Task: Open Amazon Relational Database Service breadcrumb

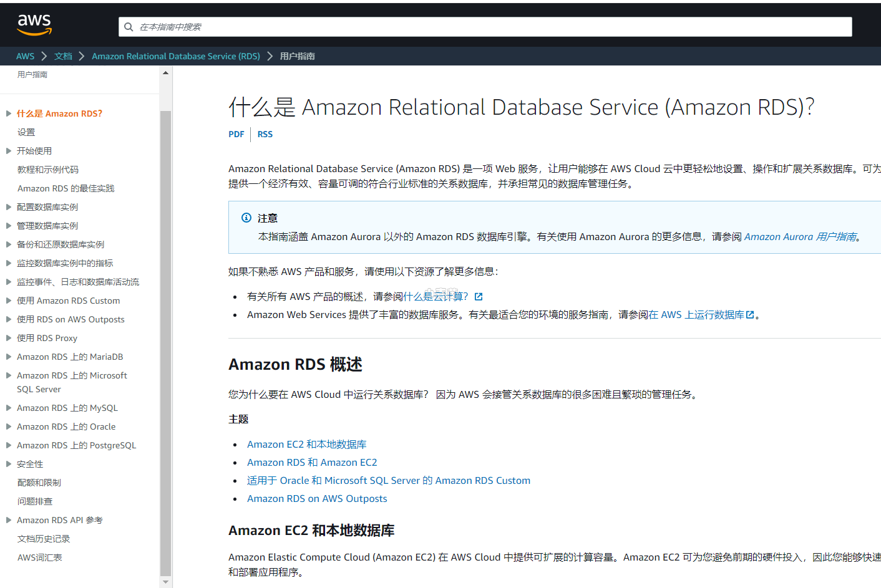Action: click(175, 56)
